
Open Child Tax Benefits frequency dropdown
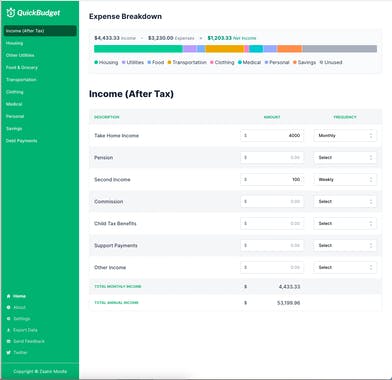(345, 224)
